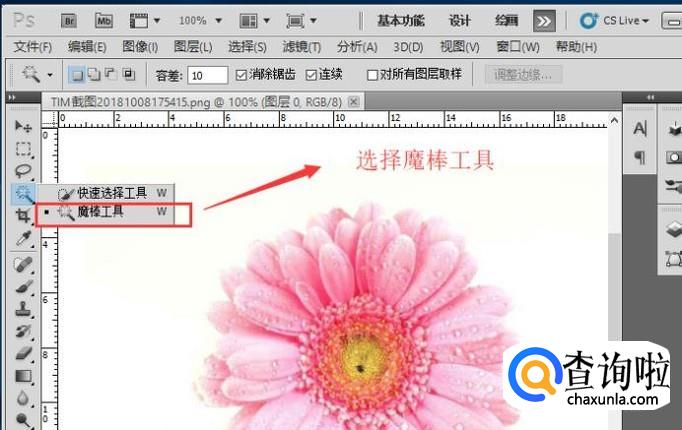Select Subtract from selection mode icon

click(x=111, y=75)
